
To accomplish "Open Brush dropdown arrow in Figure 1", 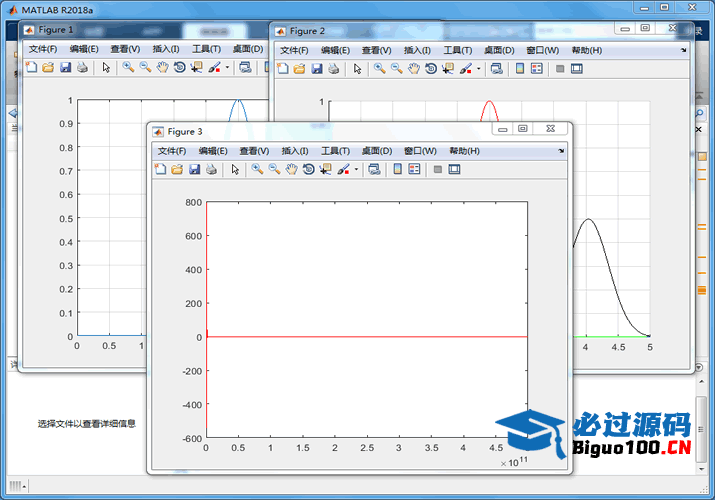I will click(x=227, y=68).
